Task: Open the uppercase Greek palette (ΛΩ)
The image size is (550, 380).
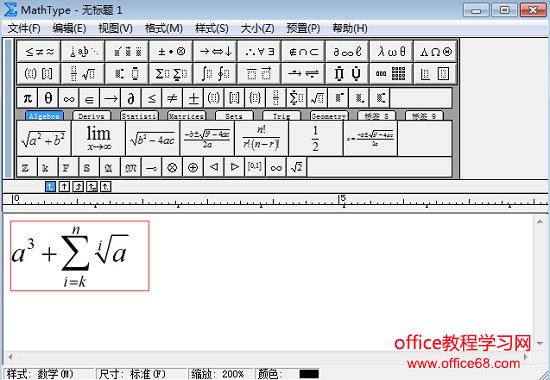Action: point(436,52)
